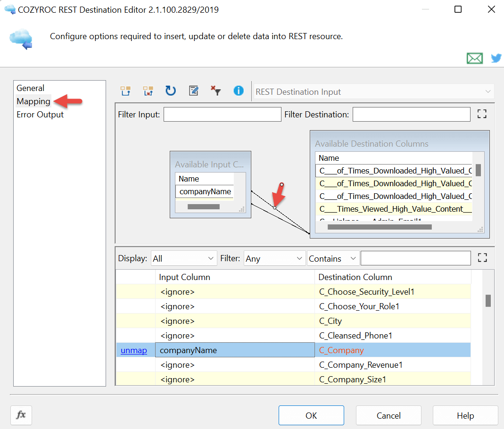The height and width of the screenshot is (429, 504).
Task: Click the companyName input column cell in grid
Action: point(235,350)
